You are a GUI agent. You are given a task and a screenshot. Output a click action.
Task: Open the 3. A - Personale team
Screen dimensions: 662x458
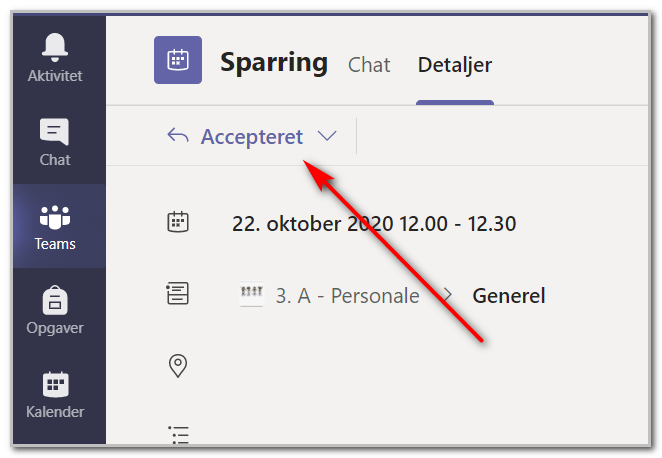click(x=347, y=295)
